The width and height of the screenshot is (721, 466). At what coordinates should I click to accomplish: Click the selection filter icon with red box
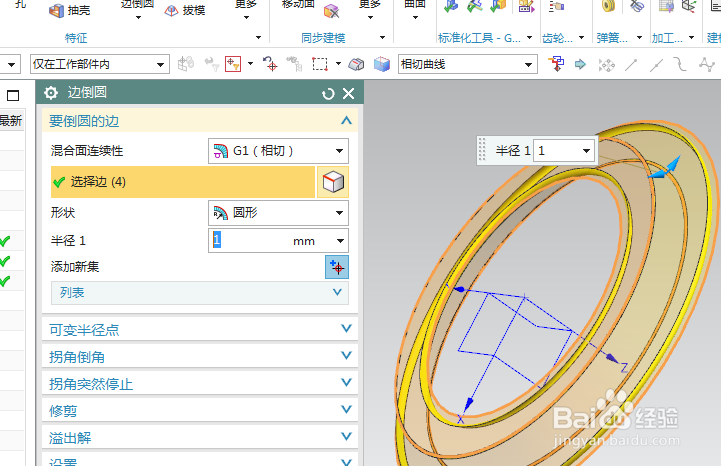[233, 64]
